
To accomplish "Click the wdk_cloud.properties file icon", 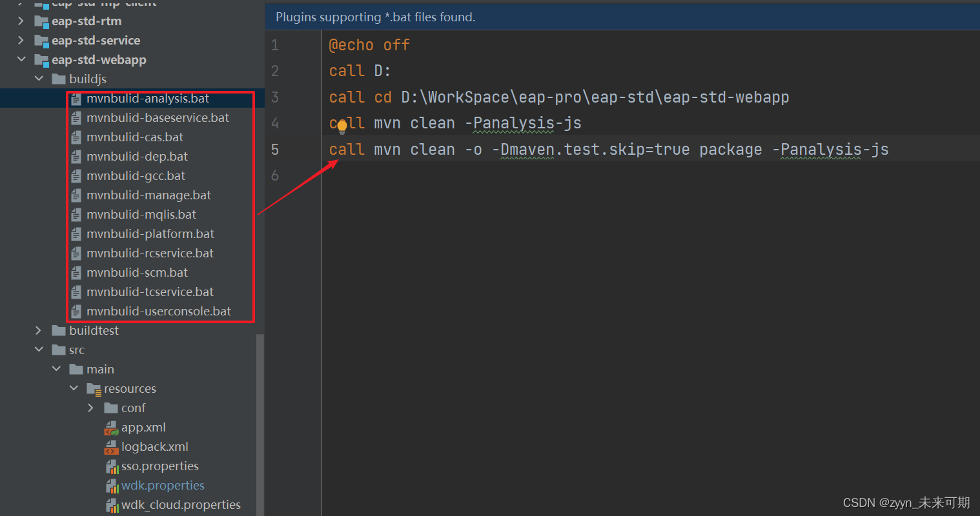I will (x=112, y=505).
